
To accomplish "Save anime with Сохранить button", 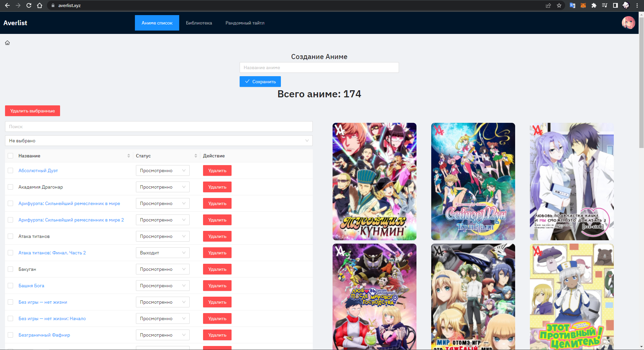I will pyautogui.click(x=260, y=82).
